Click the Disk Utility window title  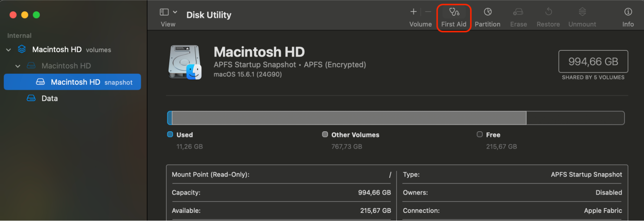point(209,15)
